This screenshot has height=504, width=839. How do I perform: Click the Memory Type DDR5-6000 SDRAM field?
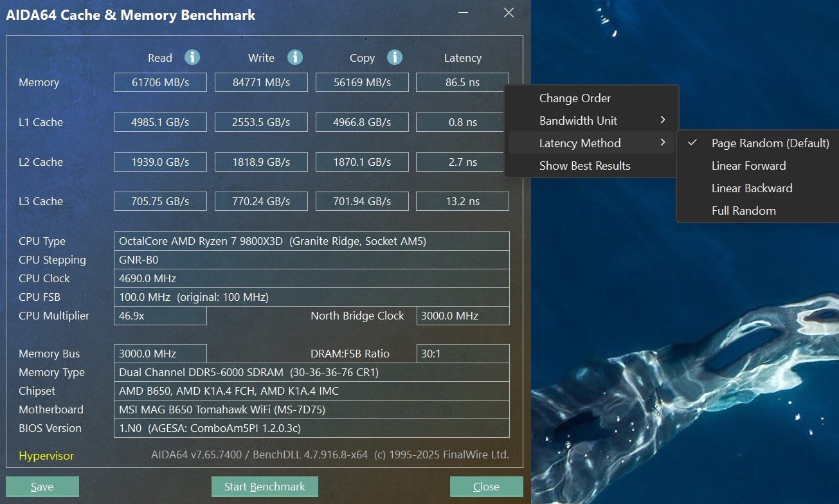[x=311, y=372]
